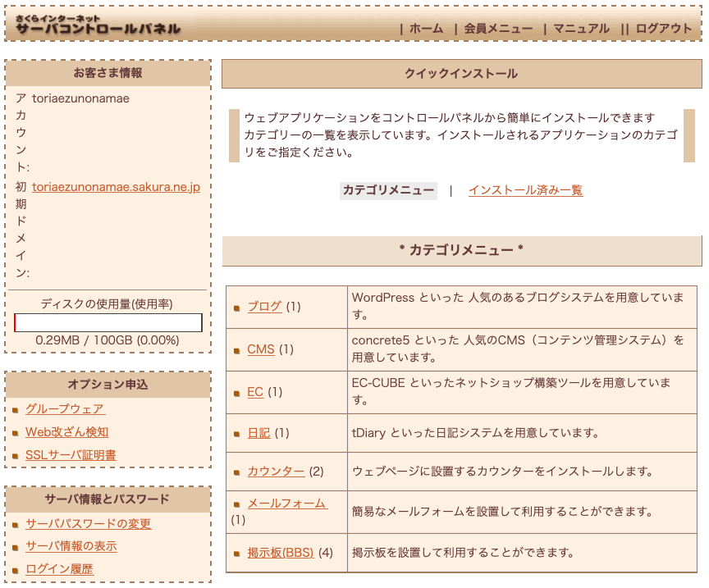Click the disk usage progress bar

point(108,322)
